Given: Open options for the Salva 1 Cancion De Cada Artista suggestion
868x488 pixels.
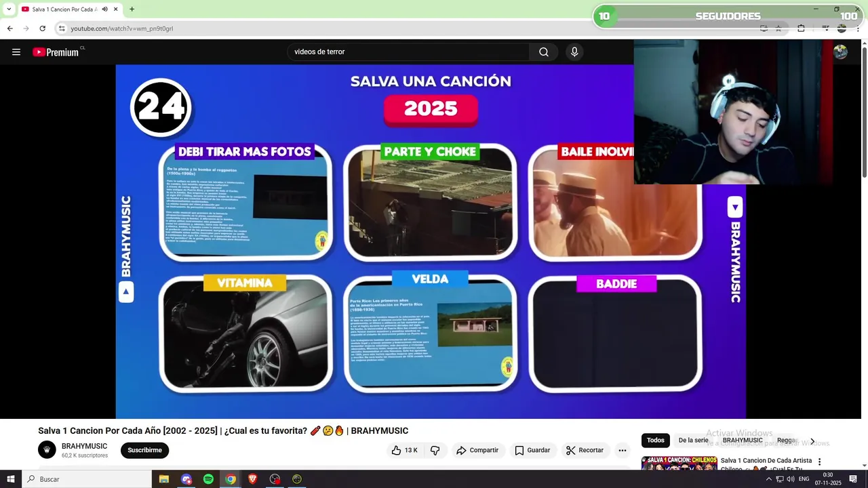Looking at the screenshot, I should coord(819,462).
